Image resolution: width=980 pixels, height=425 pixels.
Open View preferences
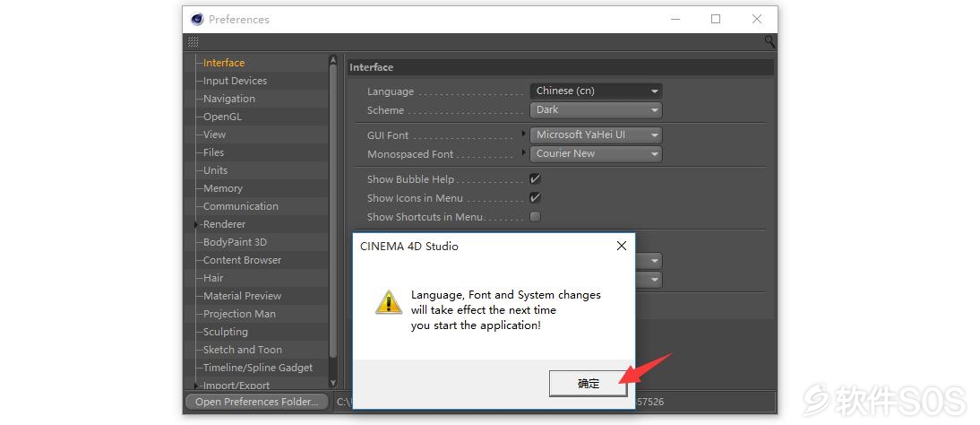tap(214, 134)
